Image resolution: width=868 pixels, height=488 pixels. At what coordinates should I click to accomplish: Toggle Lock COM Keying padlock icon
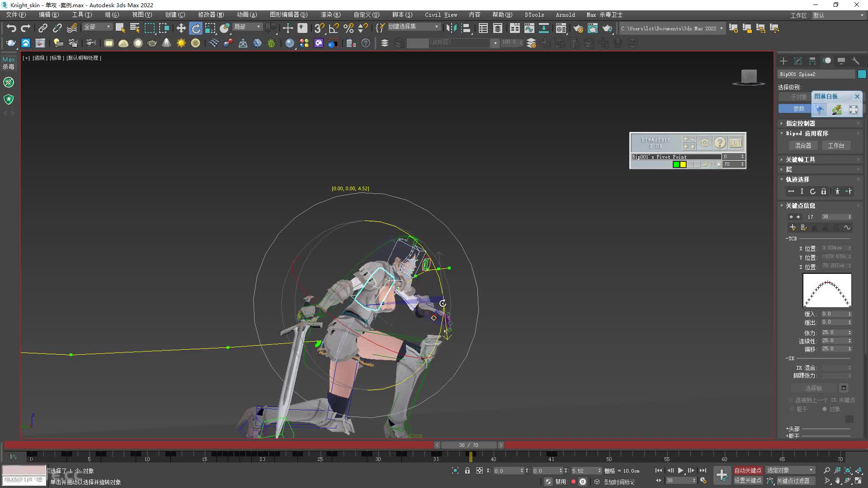(824, 192)
